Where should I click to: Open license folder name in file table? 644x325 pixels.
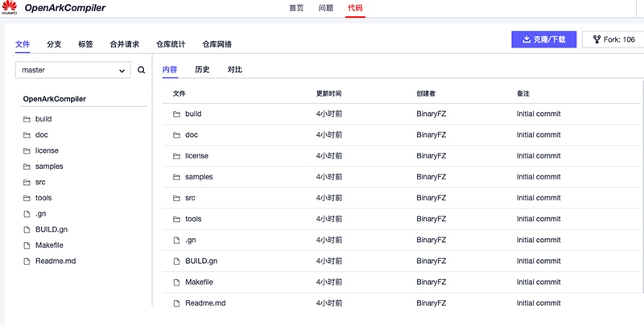(x=196, y=156)
